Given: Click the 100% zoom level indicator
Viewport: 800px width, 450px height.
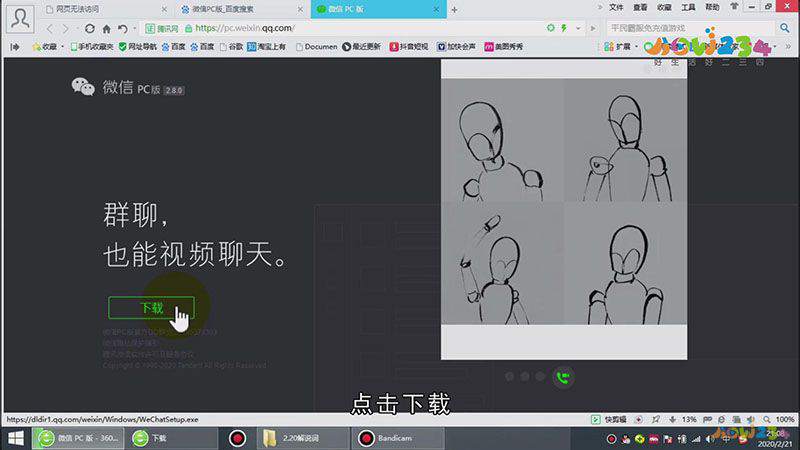Looking at the screenshot, I should tap(784, 419).
